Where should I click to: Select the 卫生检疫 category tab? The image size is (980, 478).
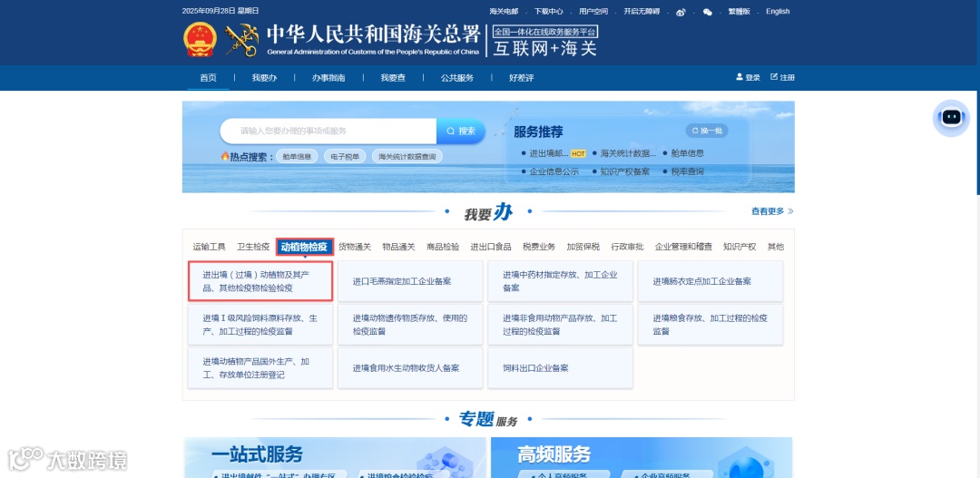(x=253, y=247)
